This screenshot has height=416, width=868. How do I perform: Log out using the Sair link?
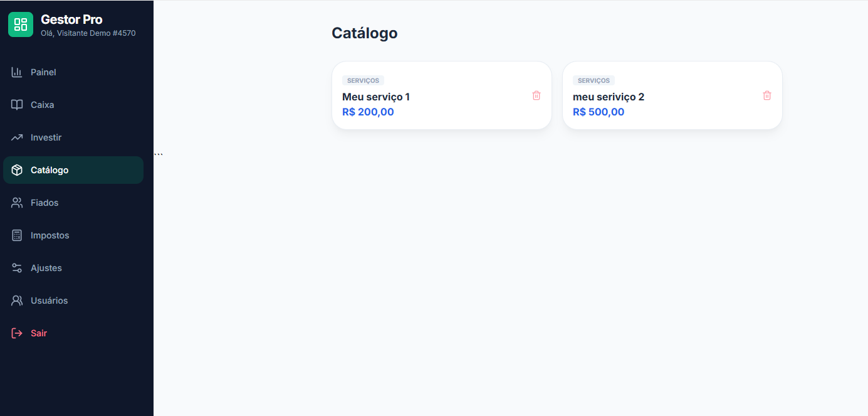[x=39, y=333]
